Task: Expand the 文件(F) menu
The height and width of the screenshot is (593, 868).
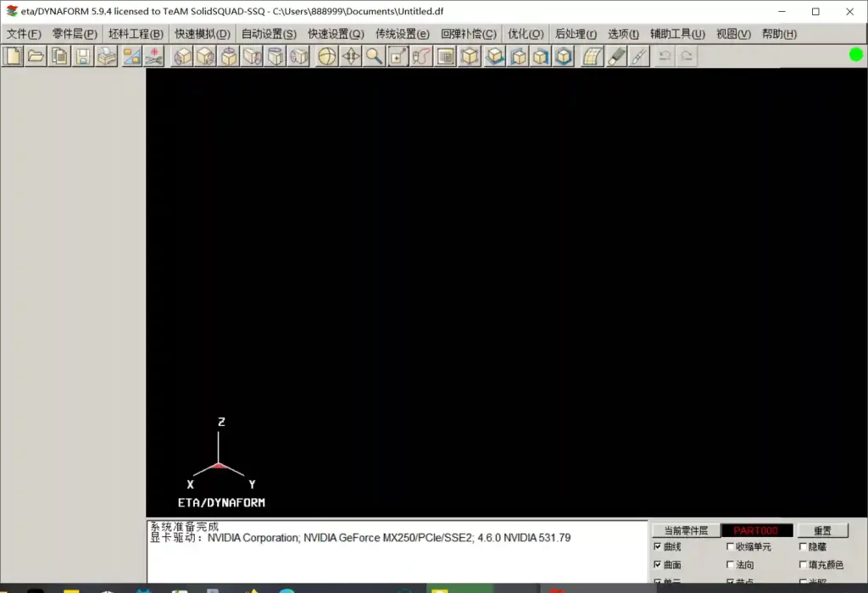Action: (24, 34)
